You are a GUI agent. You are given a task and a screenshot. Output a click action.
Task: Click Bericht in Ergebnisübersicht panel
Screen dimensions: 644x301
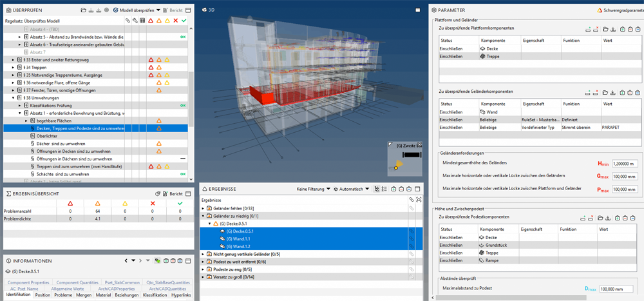173,193
